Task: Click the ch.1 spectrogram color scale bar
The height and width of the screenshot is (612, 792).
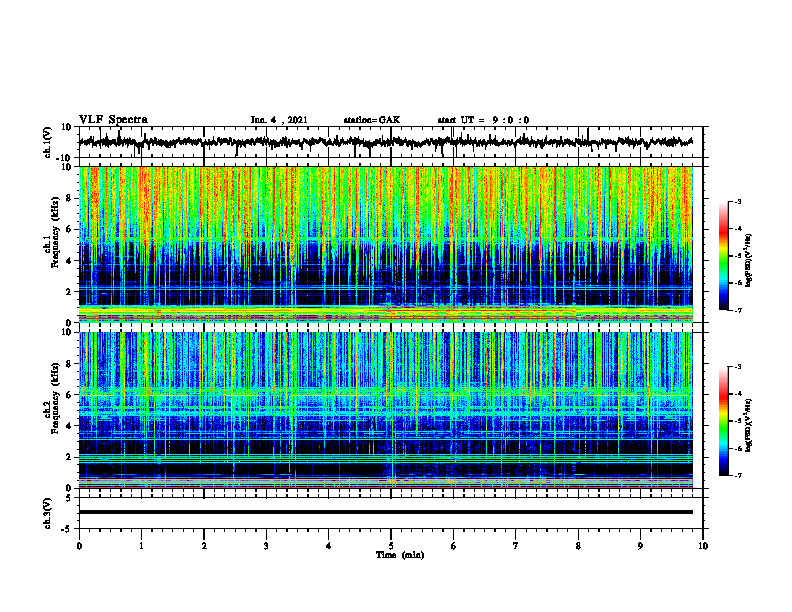Action: coord(723,256)
